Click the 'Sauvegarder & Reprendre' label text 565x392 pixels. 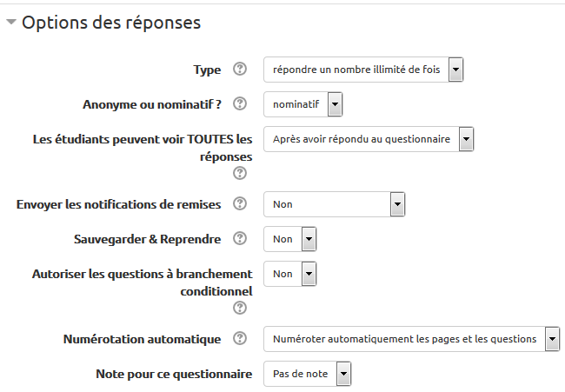pyautogui.click(x=149, y=238)
